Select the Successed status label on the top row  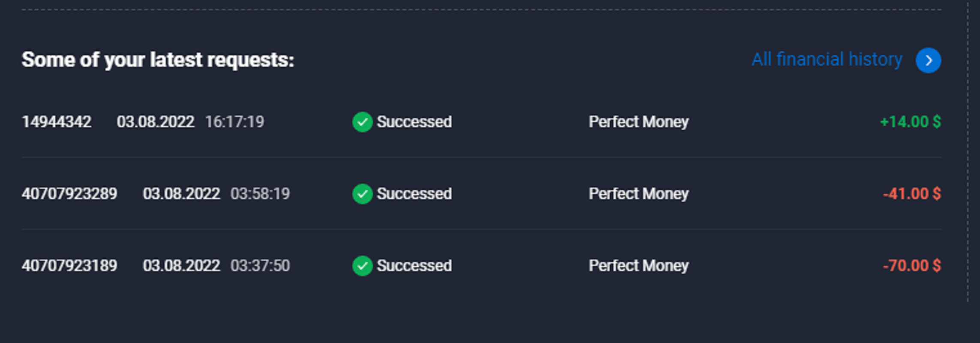point(414,122)
